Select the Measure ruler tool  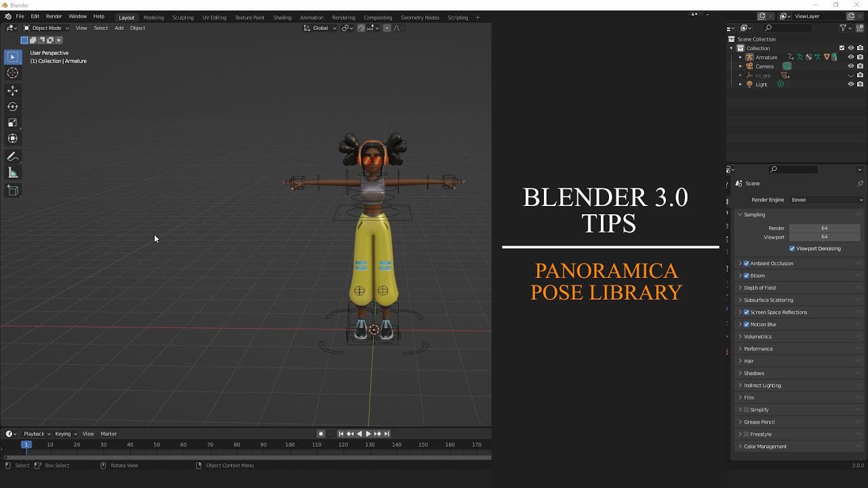click(12, 173)
